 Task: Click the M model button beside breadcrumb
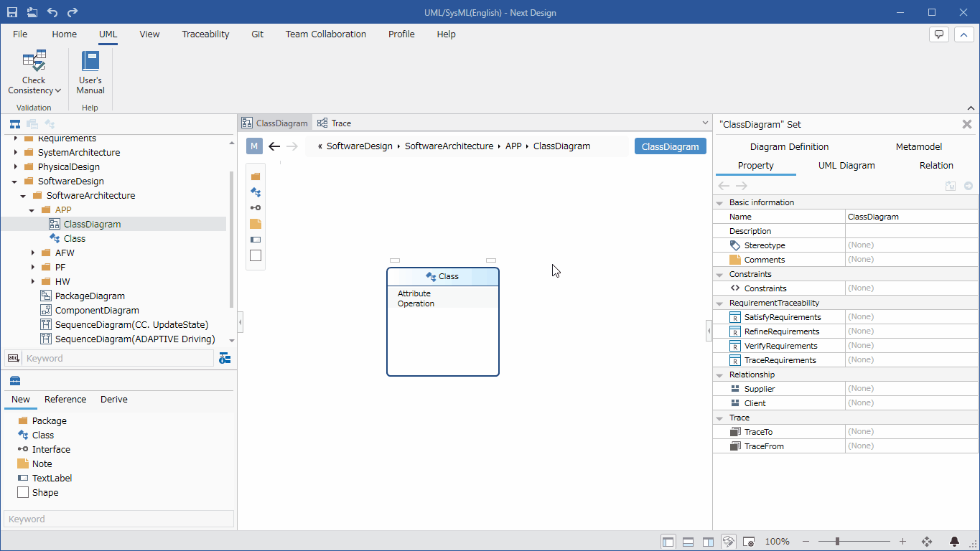(254, 146)
